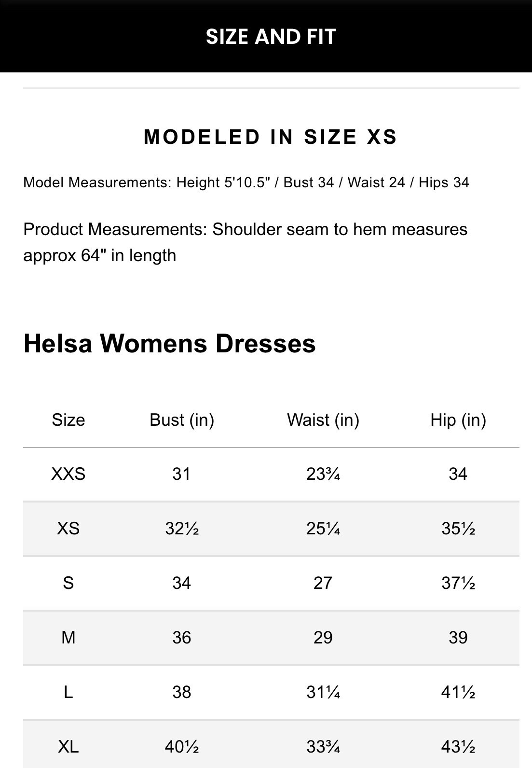Click the XL hip value 43½
The height and width of the screenshot is (768, 532).
458,747
